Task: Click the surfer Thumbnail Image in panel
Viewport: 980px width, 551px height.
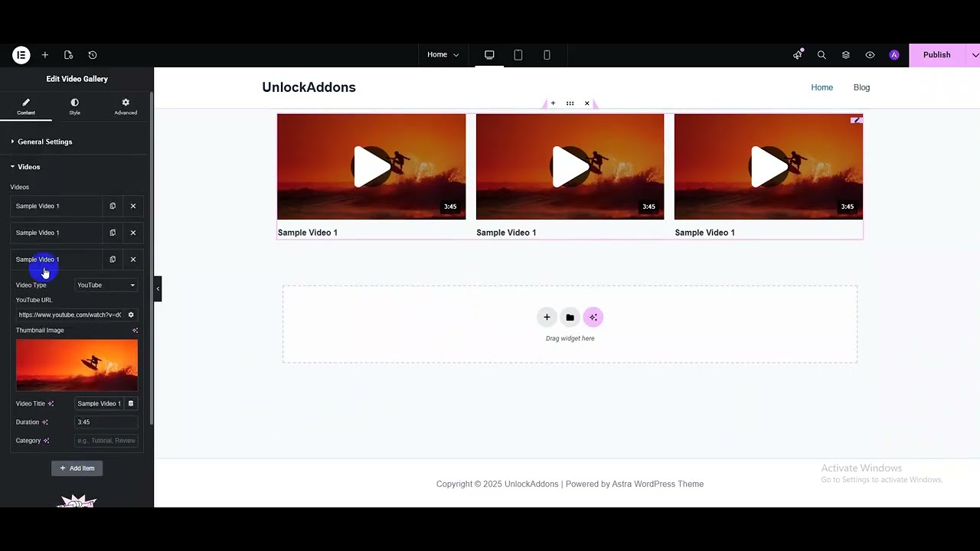Action: (77, 365)
